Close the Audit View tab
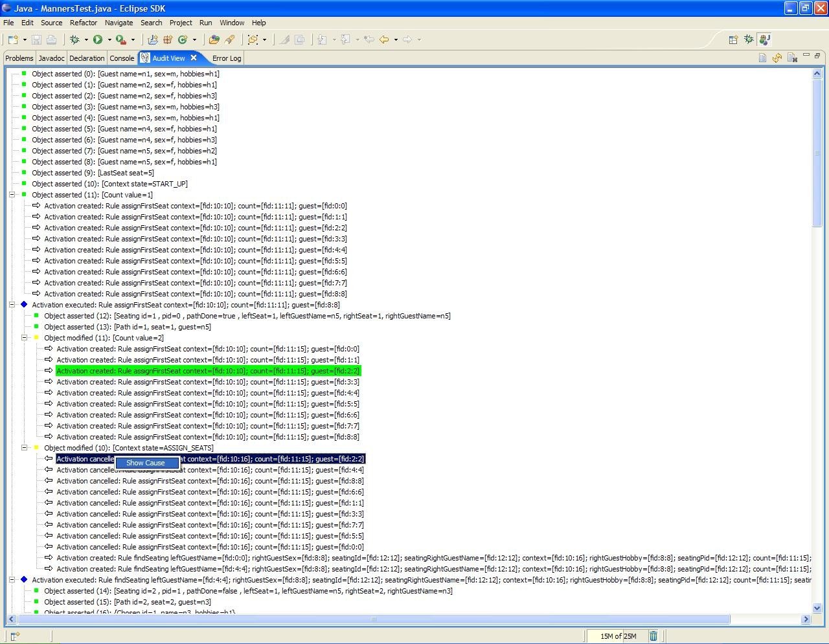This screenshot has height=644, width=829. tap(194, 58)
